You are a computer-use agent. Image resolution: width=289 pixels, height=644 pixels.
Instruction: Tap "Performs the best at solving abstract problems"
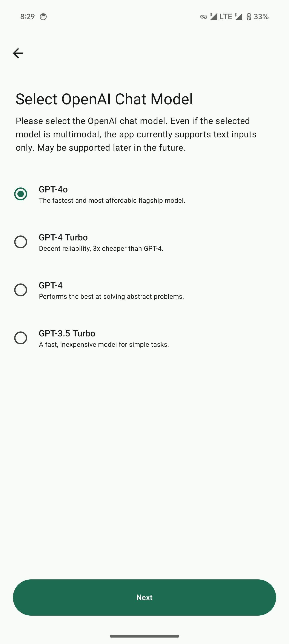click(x=111, y=297)
